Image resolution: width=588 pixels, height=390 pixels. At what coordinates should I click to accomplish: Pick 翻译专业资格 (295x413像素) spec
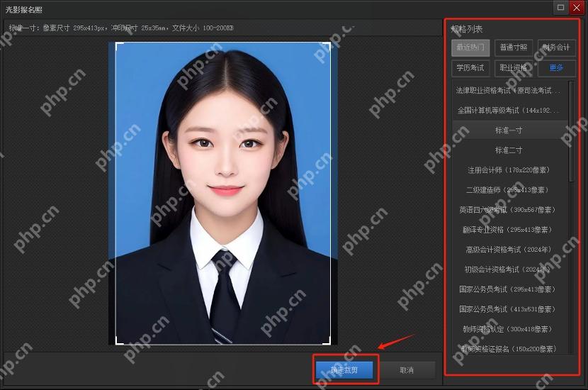[x=509, y=230]
